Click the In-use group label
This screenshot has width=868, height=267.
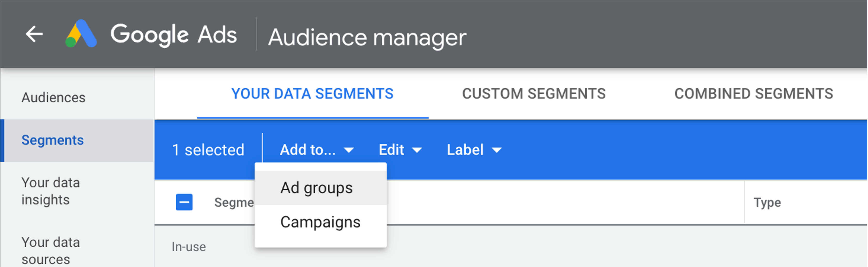pos(189,247)
